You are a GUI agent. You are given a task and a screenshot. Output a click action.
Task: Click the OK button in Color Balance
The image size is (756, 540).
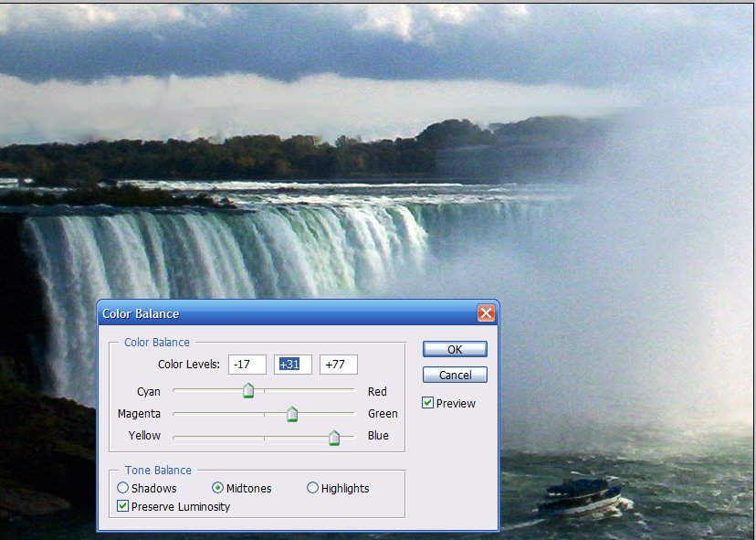455,349
